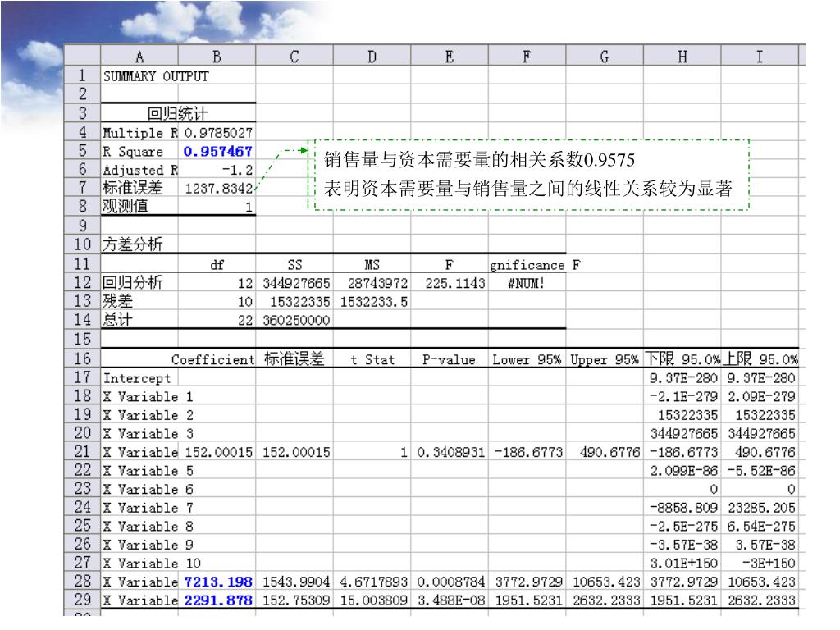Click the 回归分析 row label
840x630 pixels.
point(139,283)
